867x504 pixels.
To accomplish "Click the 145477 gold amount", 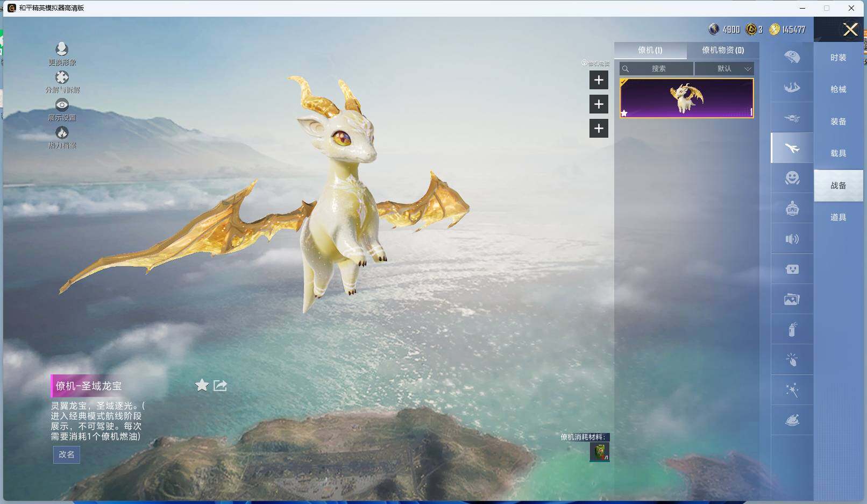I will 793,30.
